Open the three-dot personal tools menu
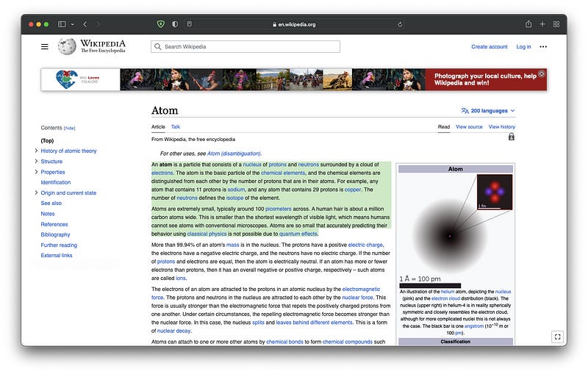Screen dimensions: 588x374 543,47
